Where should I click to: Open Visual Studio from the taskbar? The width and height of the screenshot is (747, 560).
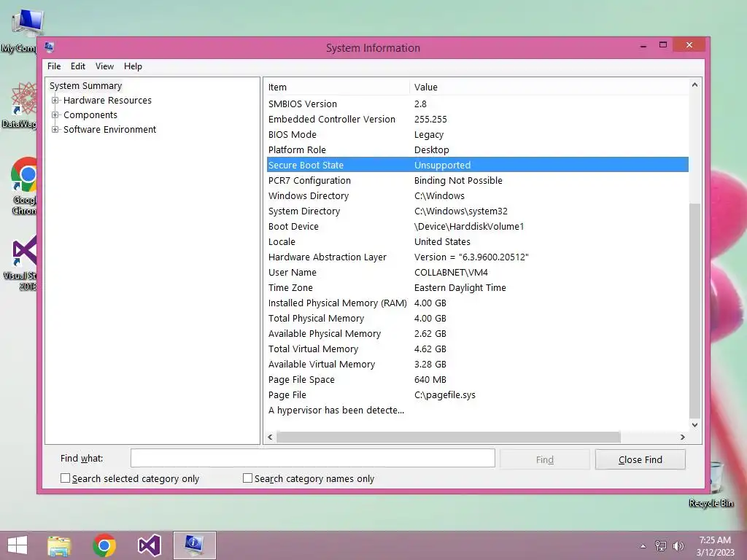pyautogui.click(x=149, y=545)
